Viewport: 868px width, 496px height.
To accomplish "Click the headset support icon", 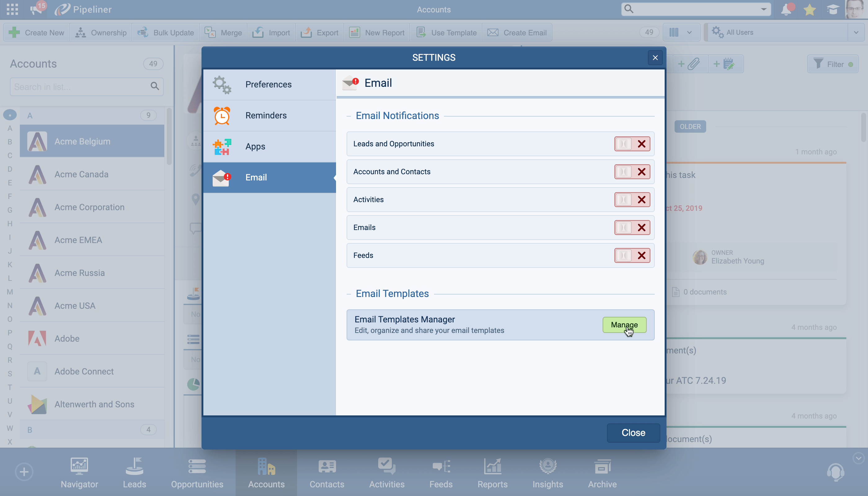I will (835, 472).
